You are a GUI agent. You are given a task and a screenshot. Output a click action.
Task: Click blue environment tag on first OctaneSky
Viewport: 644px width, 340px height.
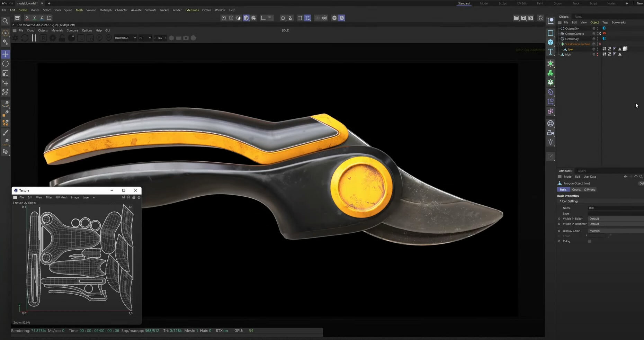coord(604,28)
